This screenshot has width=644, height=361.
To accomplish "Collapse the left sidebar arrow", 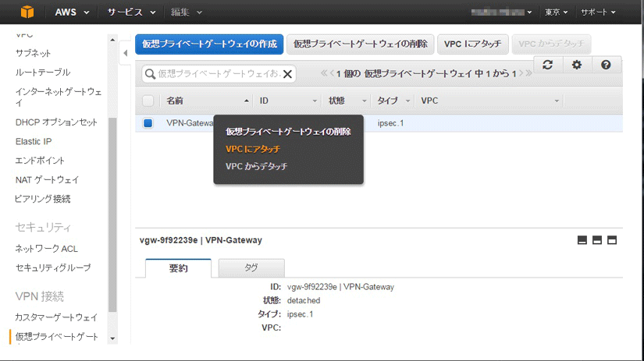I will tap(125, 54).
